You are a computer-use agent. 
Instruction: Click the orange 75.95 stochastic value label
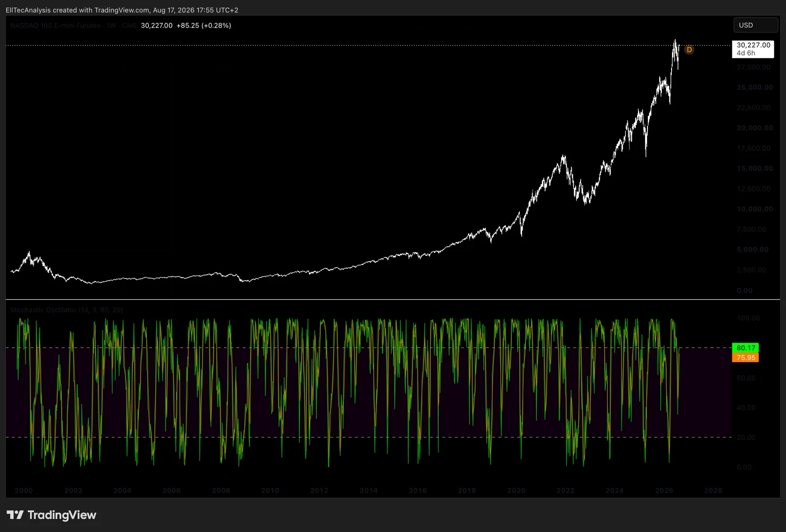pos(745,358)
